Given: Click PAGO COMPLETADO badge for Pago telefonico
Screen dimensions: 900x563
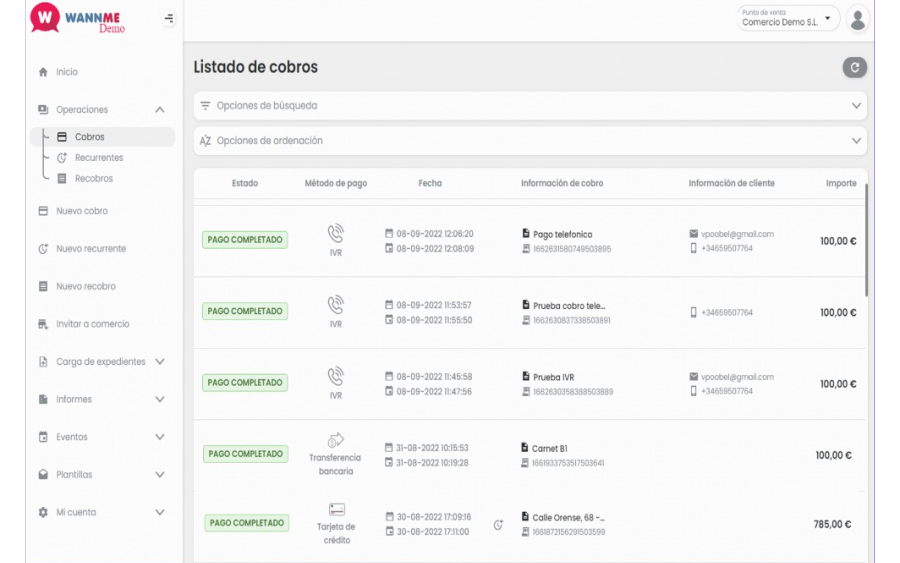Looking at the screenshot, I should pyautogui.click(x=245, y=240).
